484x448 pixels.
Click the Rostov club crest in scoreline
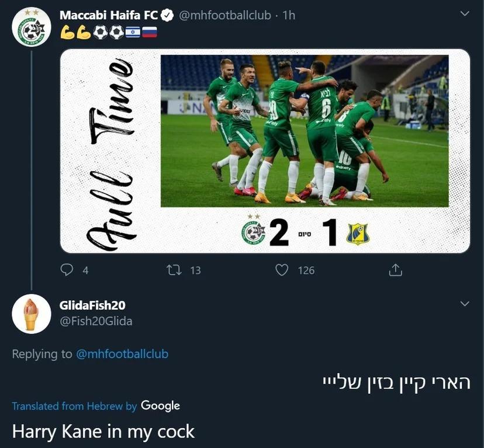tap(358, 234)
